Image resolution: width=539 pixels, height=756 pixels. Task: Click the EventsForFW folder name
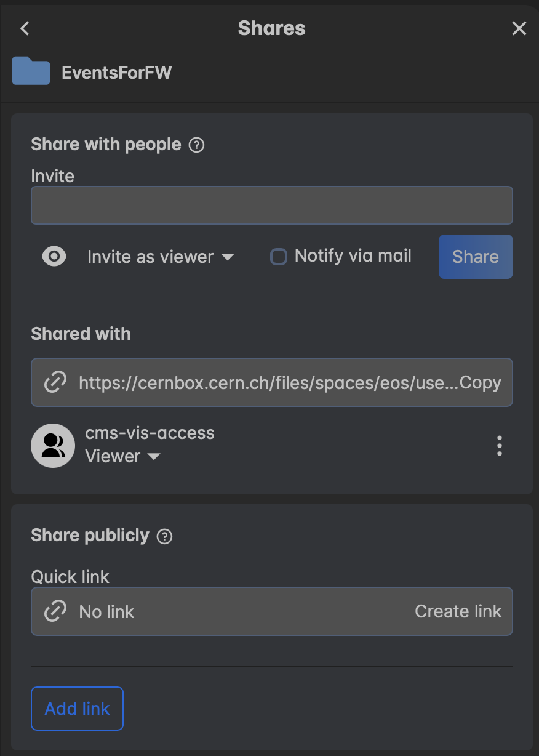(116, 73)
